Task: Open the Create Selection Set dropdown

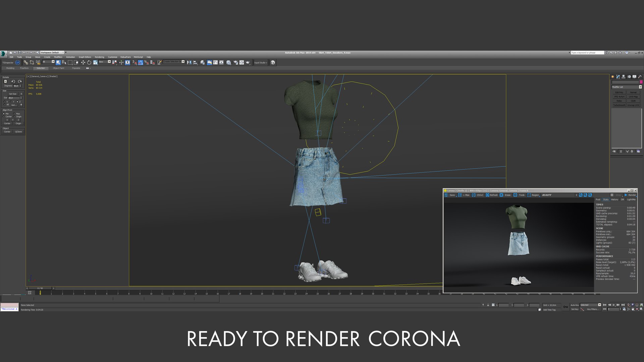Action: tap(174, 62)
